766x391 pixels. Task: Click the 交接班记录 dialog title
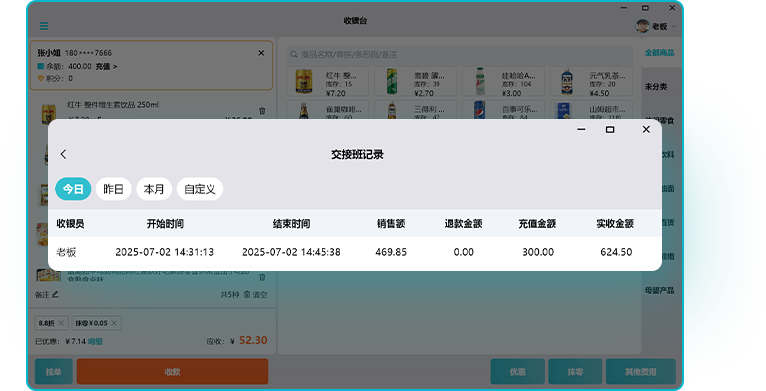point(357,154)
